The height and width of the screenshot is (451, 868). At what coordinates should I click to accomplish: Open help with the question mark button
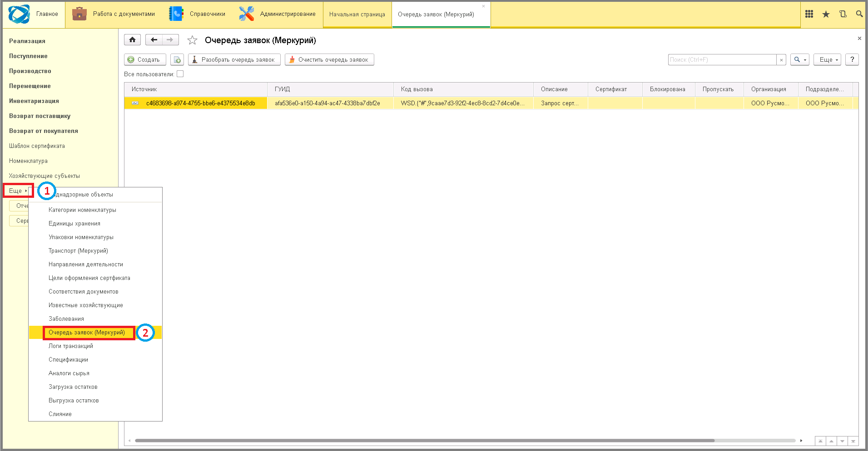[852, 59]
